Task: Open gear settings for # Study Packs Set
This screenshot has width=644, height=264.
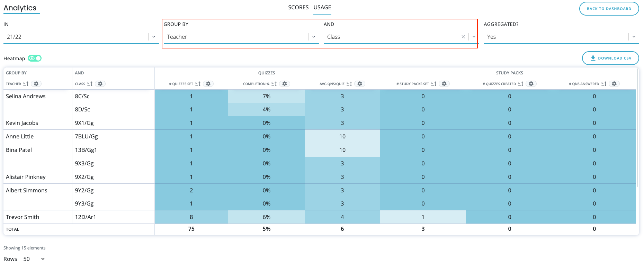Action: click(444, 84)
